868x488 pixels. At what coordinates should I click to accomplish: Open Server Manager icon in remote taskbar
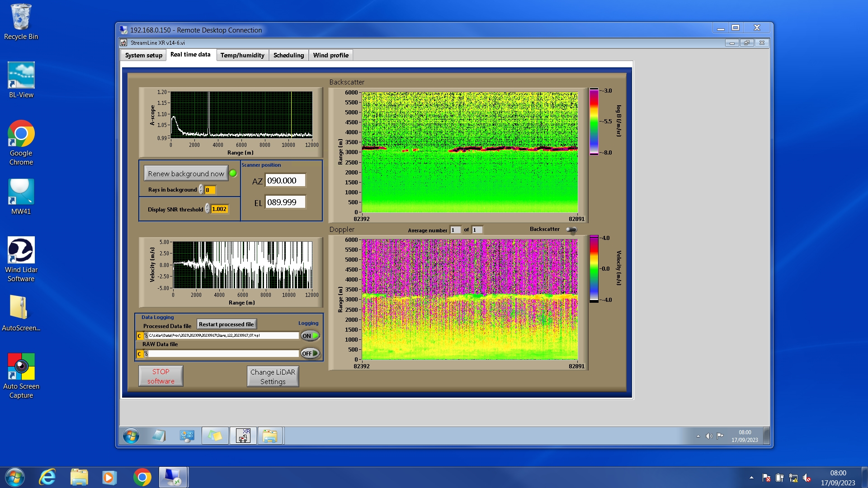[x=187, y=436]
